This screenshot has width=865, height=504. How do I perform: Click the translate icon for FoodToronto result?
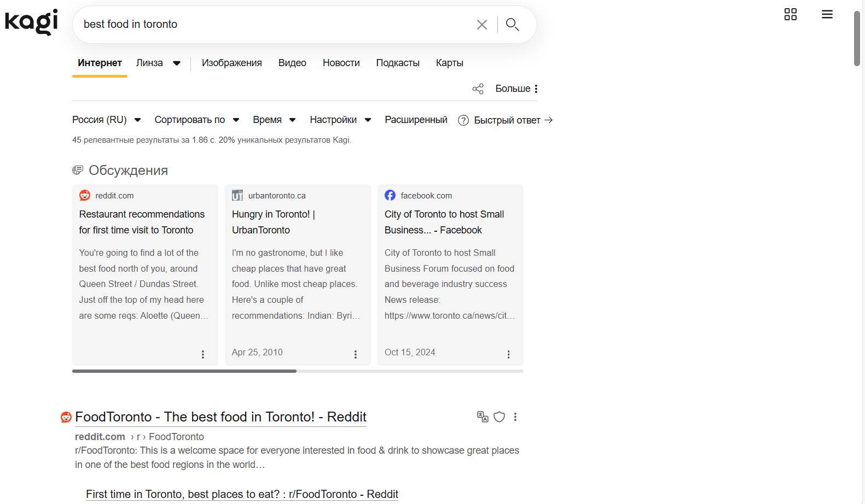483,417
